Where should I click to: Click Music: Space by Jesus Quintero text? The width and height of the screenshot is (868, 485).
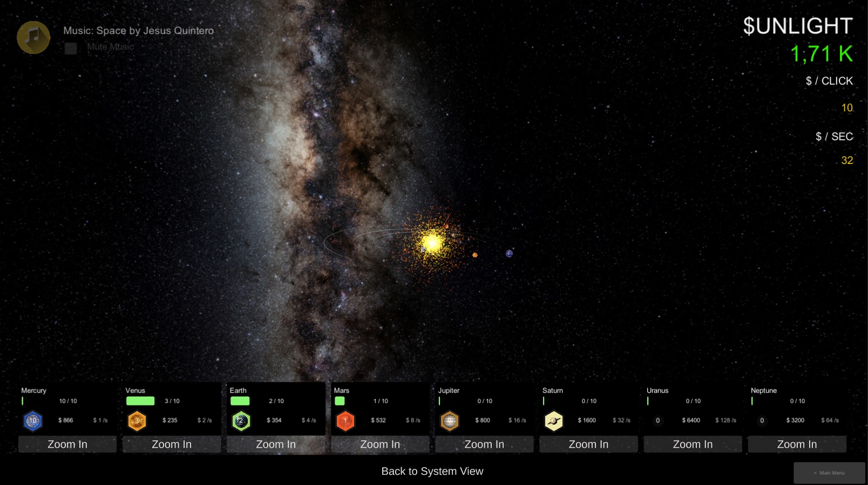point(138,31)
